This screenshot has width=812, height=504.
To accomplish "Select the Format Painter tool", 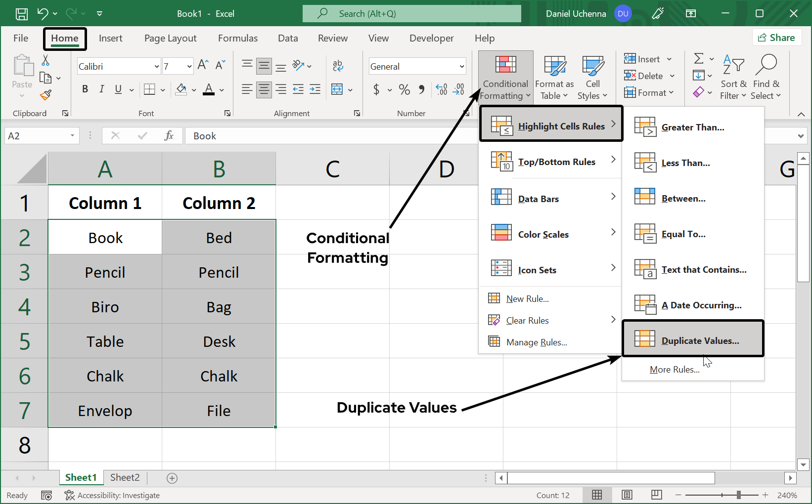I will (x=45, y=95).
